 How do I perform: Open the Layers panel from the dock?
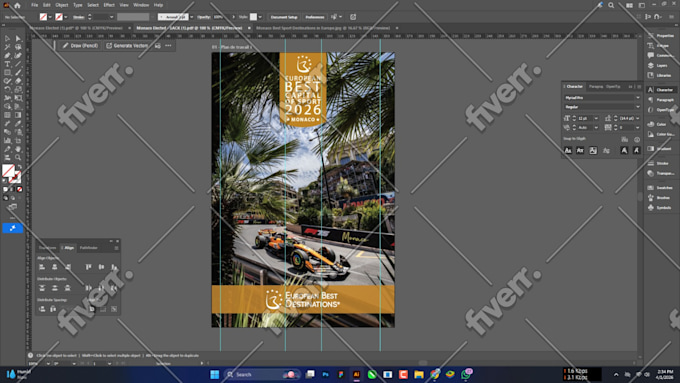click(x=657, y=65)
